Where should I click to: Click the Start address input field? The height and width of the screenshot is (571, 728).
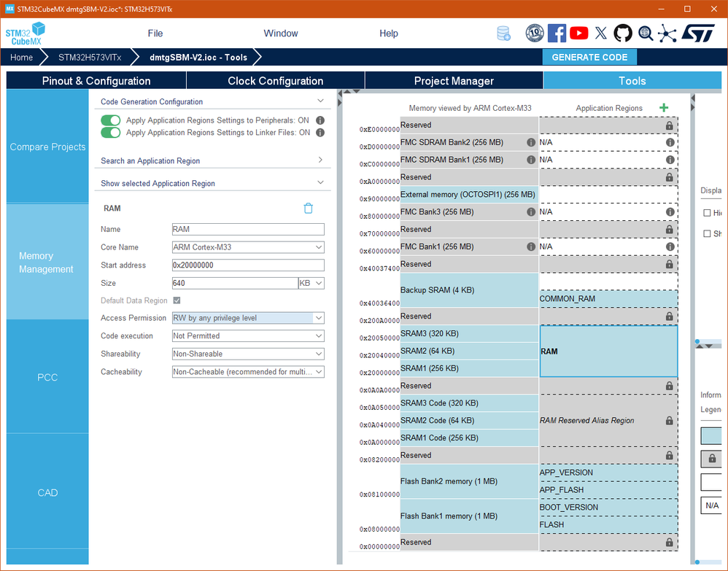pyautogui.click(x=248, y=265)
